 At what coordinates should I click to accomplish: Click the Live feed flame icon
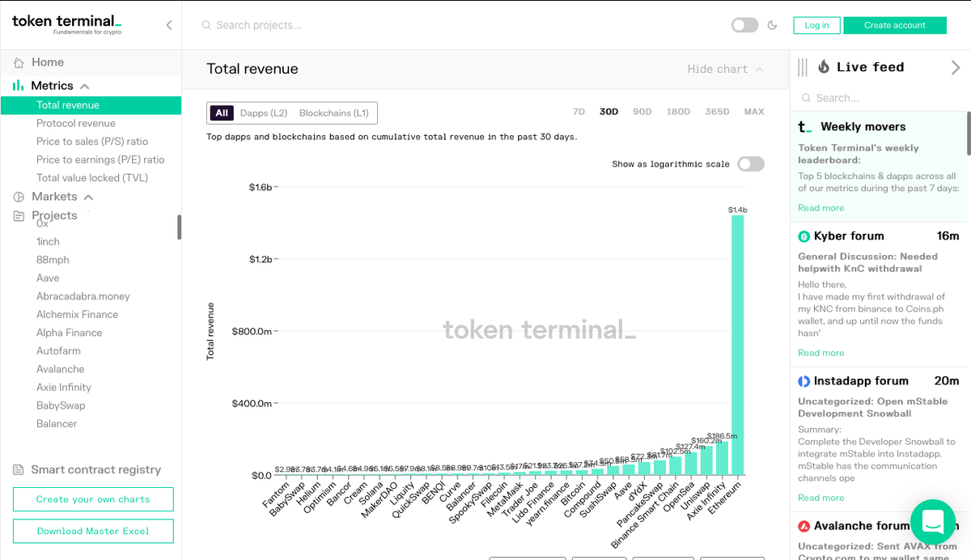(824, 67)
